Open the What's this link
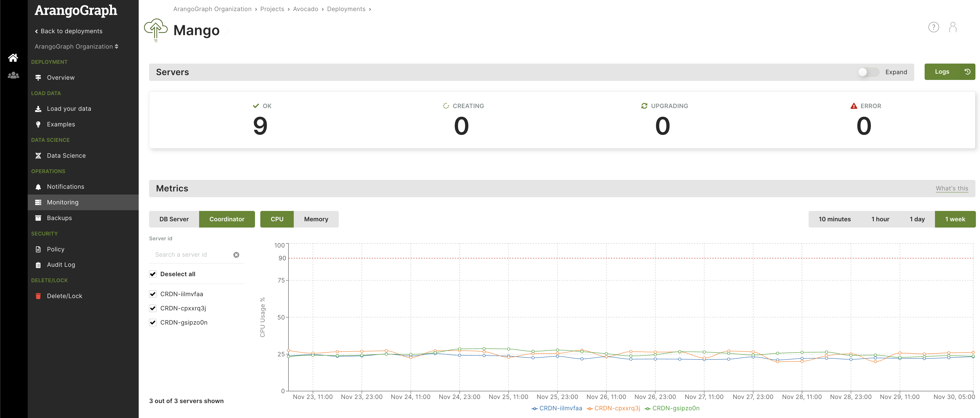The height and width of the screenshot is (418, 980). (952, 188)
